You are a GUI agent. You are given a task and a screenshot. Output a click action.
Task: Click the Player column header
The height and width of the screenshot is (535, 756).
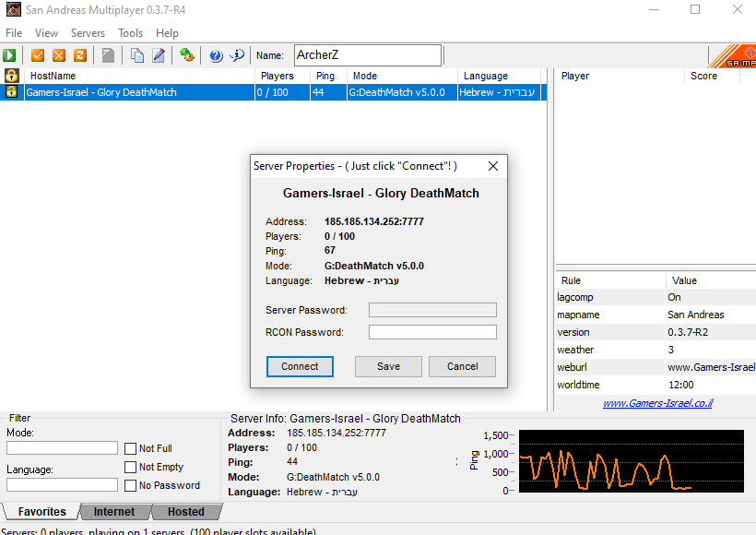click(620, 76)
